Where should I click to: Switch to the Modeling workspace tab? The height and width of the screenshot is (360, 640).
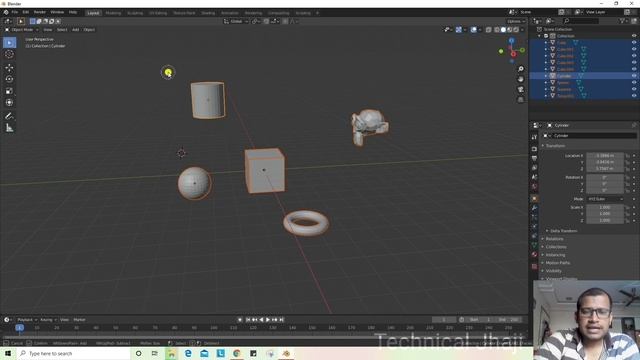click(x=113, y=13)
